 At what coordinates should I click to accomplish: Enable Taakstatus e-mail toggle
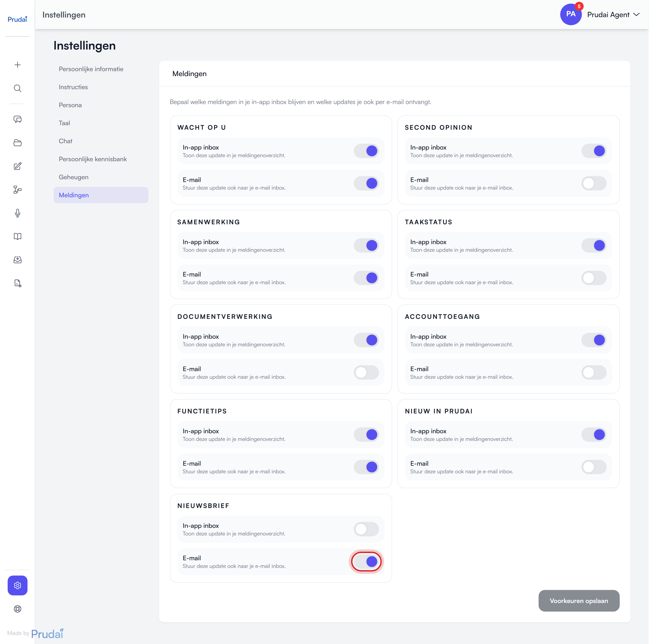point(594,278)
